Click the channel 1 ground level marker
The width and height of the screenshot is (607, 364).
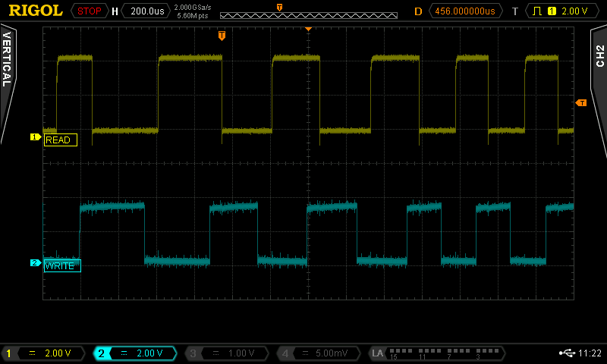click(x=36, y=137)
